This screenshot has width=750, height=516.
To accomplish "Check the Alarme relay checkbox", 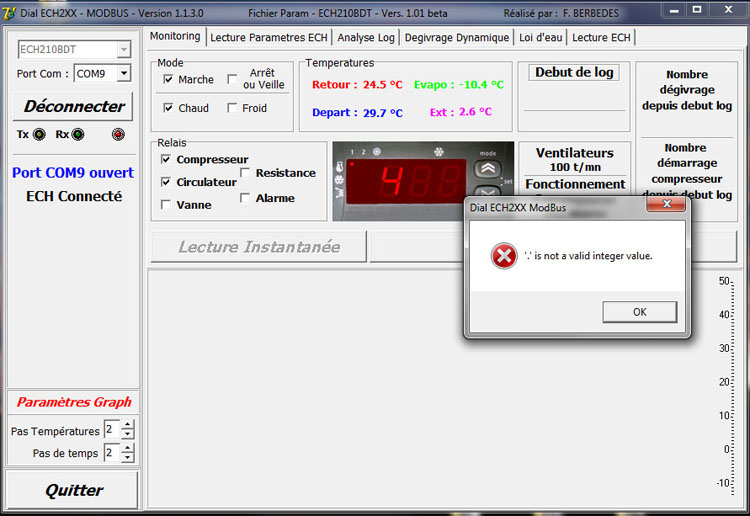I will click(246, 198).
